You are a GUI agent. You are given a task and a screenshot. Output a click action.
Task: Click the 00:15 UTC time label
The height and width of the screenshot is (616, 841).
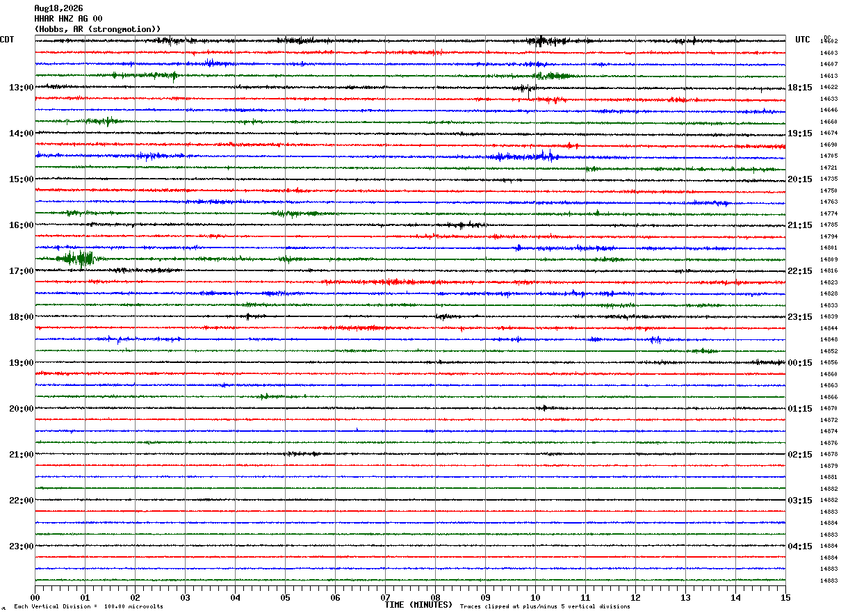(800, 363)
